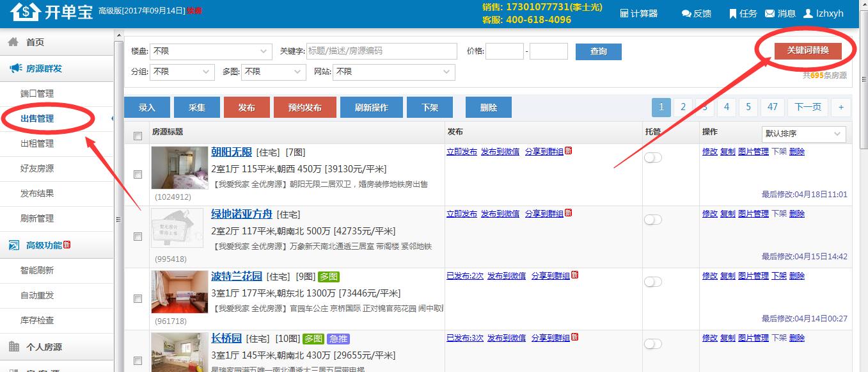Open the calculator (计算器) icon
Screen dimensions: 868x372
[x=624, y=13]
